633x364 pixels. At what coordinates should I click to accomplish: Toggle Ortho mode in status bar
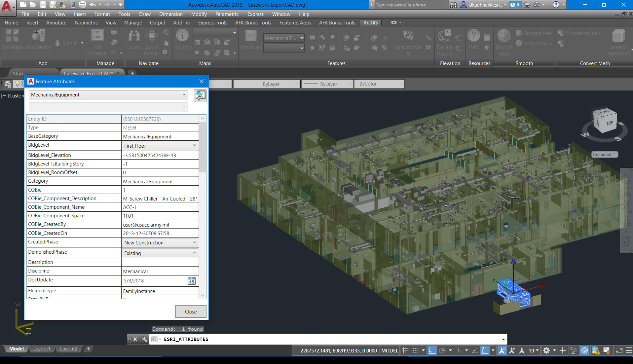(x=432, y=350)
